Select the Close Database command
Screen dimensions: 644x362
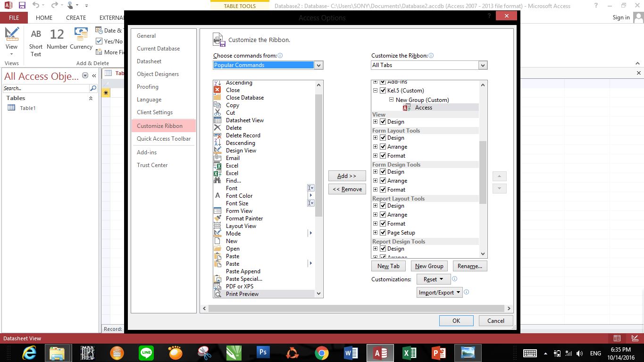pos(264,98)
